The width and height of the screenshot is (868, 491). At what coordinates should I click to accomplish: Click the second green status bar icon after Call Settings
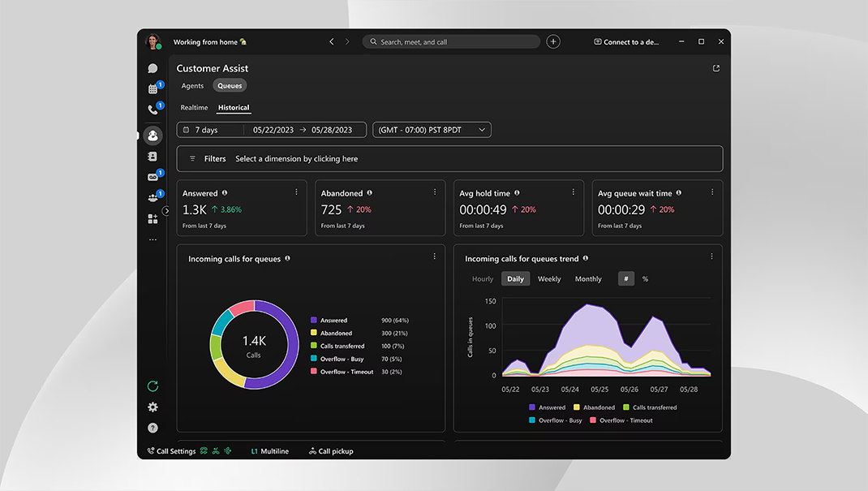pyautogui.click(x=216, y=451)
